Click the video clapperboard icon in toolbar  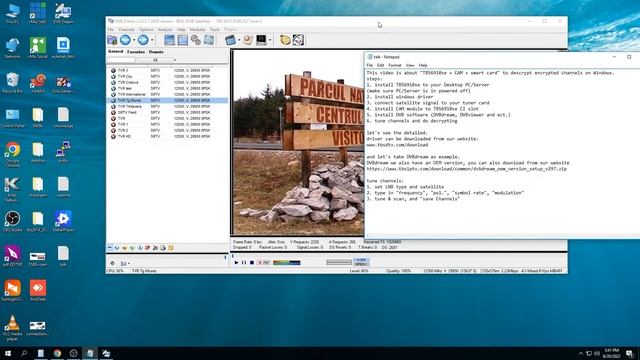point(230,40)
